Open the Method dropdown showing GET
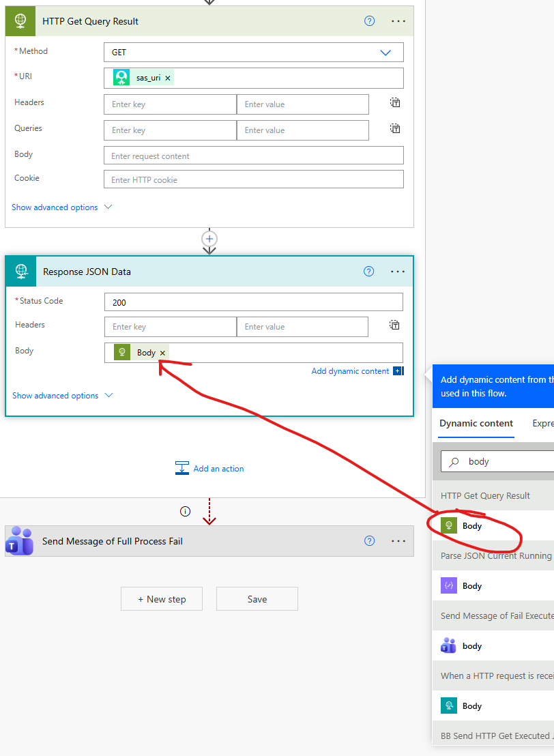 tap(254, 52)
